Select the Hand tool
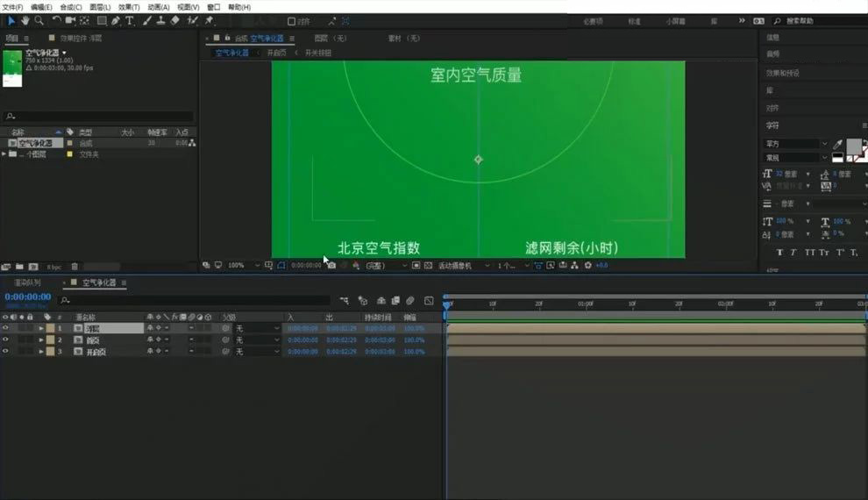The width and height of the screenshot is (868, 500). (25, 21)
